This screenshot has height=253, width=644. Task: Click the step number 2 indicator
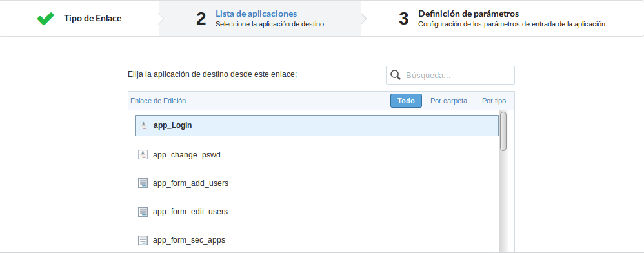(x=201, y=19)
